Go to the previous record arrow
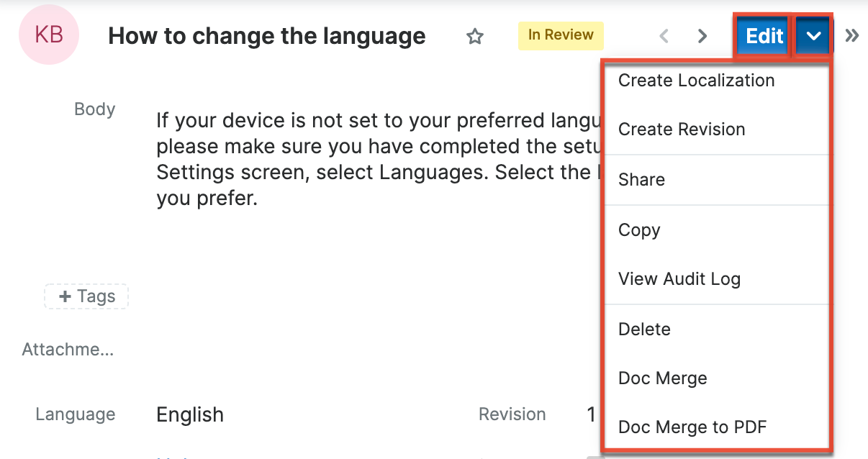 [665, 36]
